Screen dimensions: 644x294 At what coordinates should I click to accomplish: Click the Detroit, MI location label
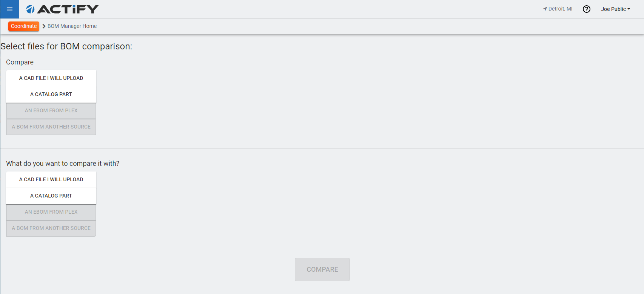click(560, 9)
